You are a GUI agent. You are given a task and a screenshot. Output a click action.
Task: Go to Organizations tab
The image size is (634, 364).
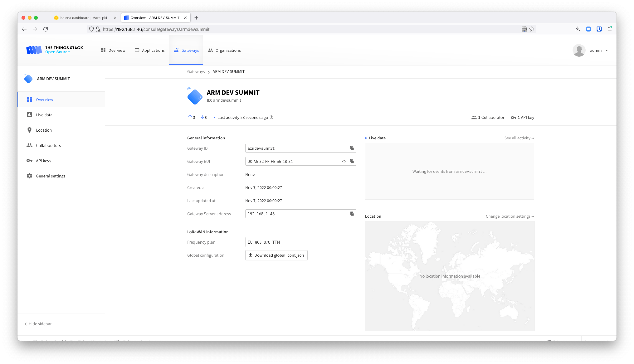[224, 50]
